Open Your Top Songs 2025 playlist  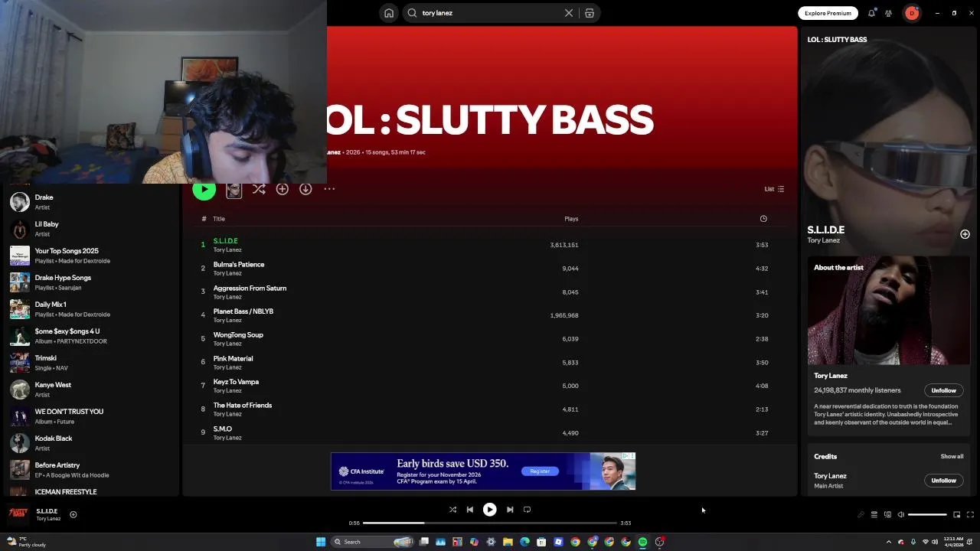(x=92, y=256)
